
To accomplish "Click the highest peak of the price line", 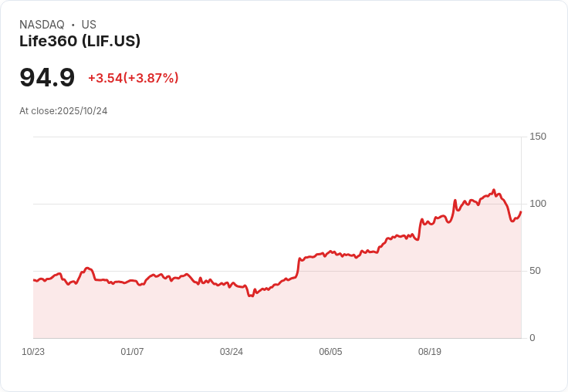I will [493, 190].
